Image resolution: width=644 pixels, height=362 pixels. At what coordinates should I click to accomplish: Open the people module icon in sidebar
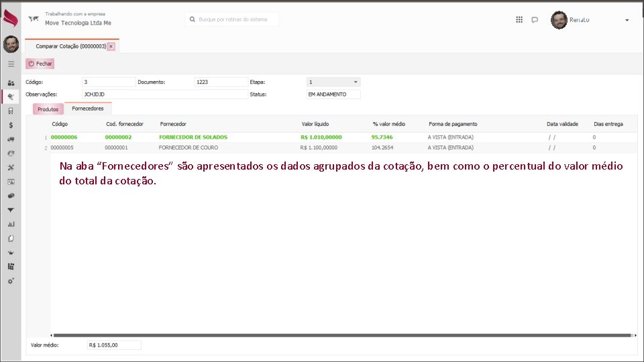[11, 83]
